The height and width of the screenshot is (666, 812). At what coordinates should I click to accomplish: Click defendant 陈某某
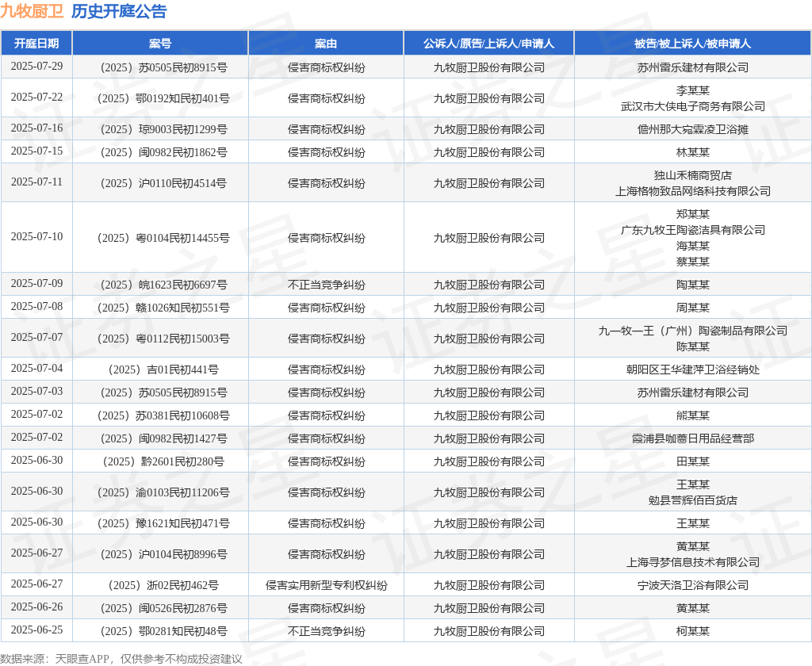click(x=693, y=346)
